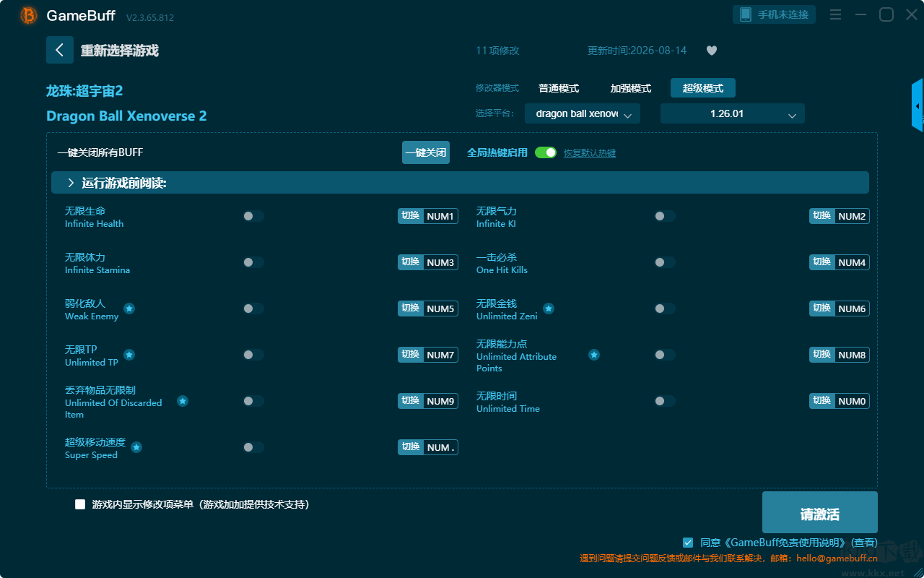Minimize the GameBuff window
The width and height of the screenshot is (924, 578).
pos(860,14)
